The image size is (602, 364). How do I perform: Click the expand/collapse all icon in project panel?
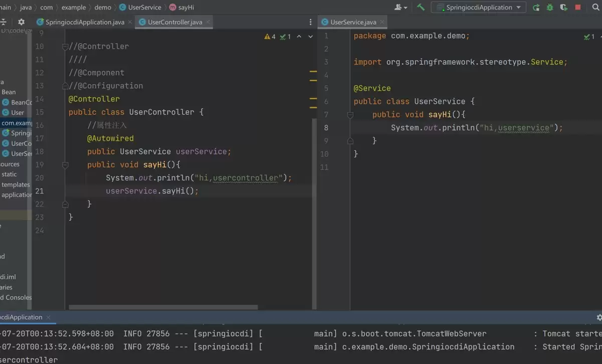(4, 22)
